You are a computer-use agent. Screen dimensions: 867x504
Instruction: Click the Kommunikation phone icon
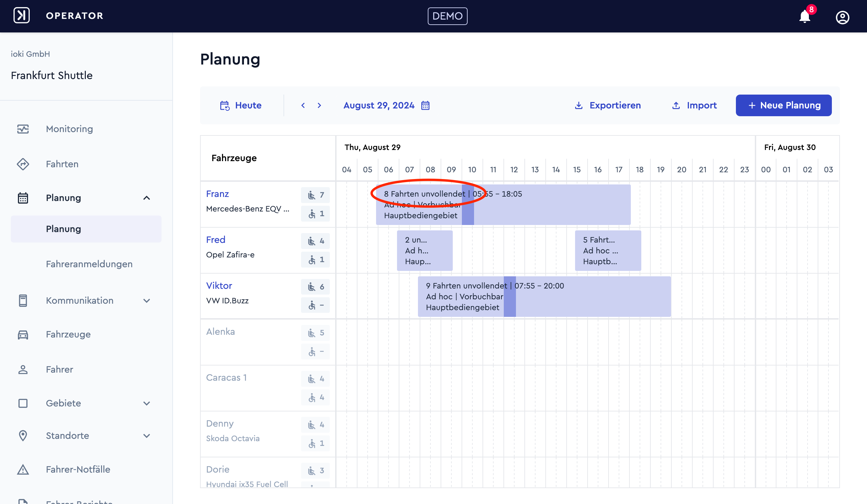coord(23,300)
